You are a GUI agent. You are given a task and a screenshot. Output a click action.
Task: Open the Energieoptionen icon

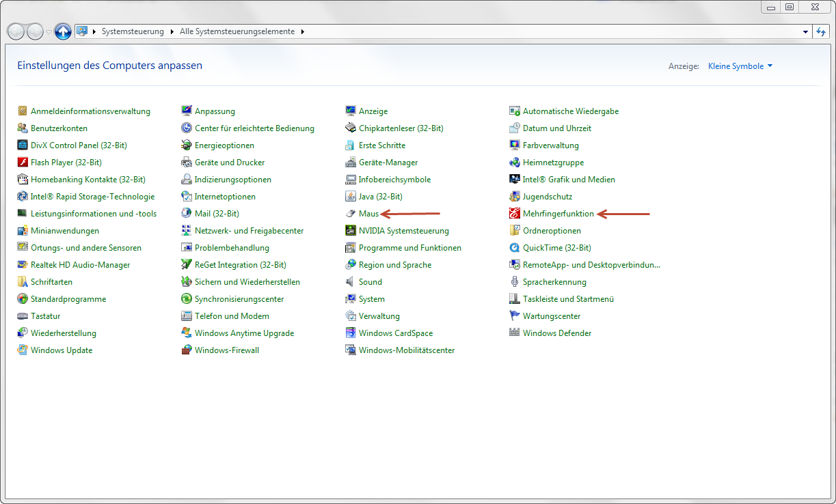(x=187, y=145)
